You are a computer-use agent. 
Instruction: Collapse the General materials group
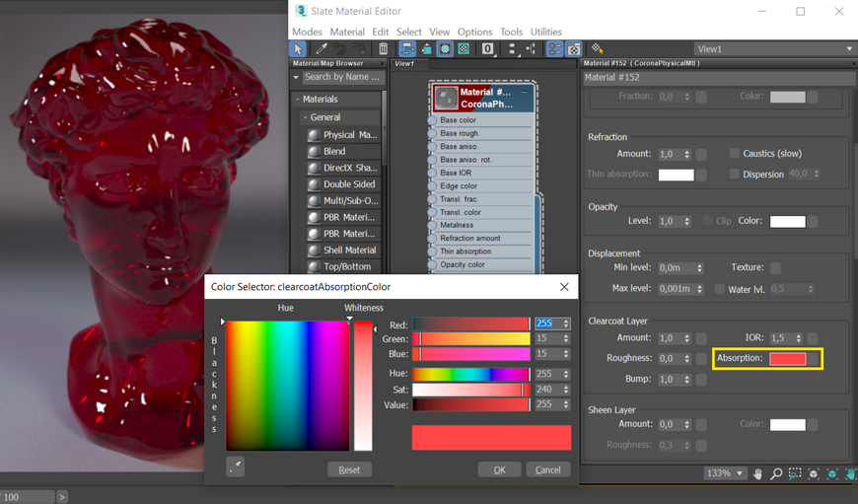306,117
